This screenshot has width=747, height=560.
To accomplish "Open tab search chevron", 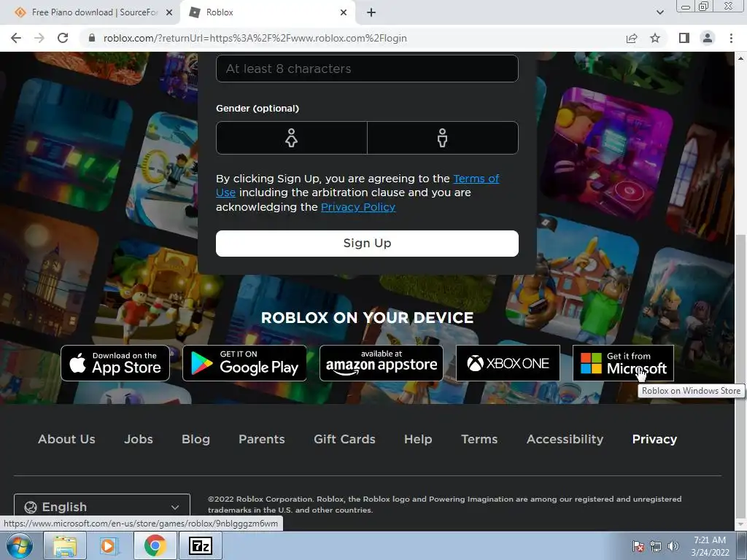I will 659,12.
